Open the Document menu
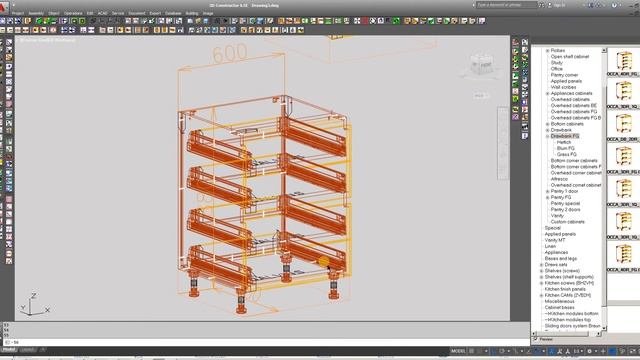The width and height of the screenshot is (640, 360). coord(137,13)
